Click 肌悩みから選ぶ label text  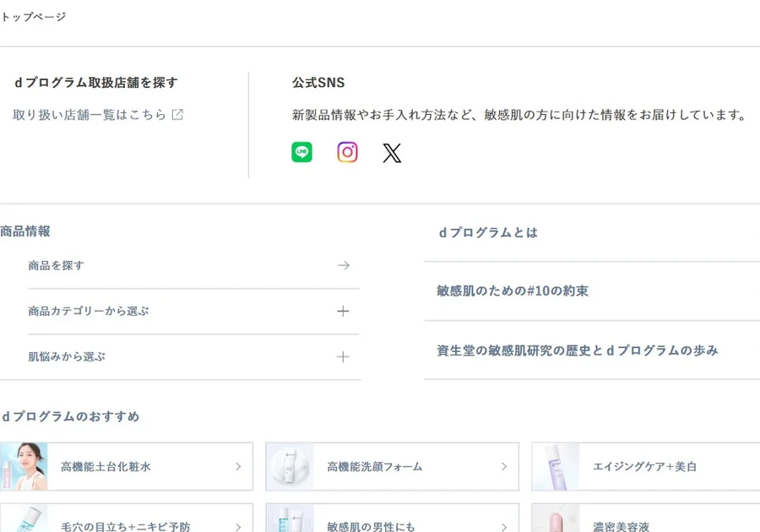pos(67,356)
